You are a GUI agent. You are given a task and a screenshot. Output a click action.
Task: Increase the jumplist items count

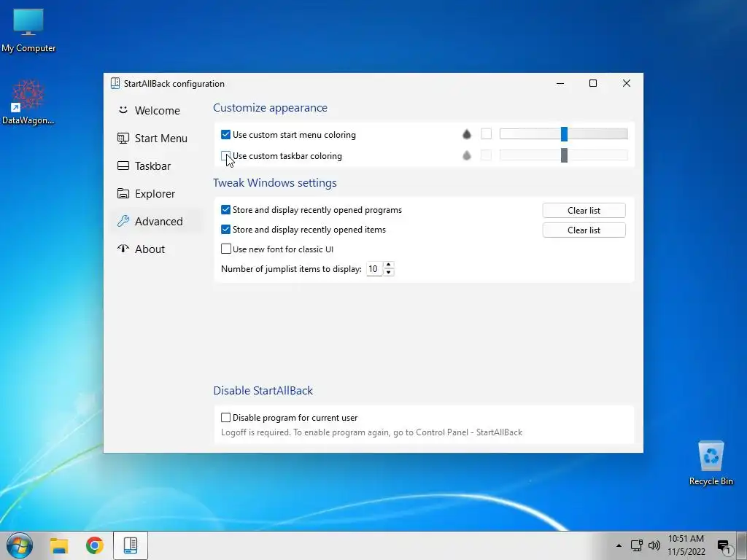[x=389, y=265]
